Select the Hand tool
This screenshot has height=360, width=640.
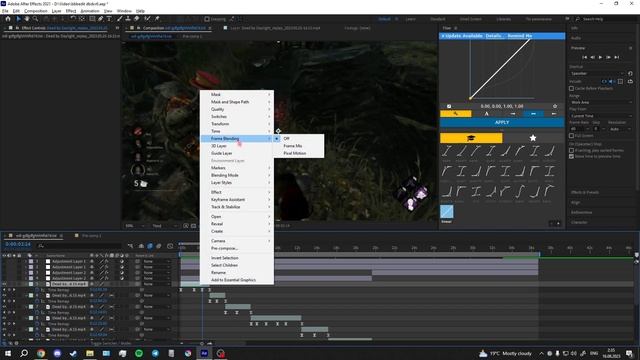tap(27, 19)
